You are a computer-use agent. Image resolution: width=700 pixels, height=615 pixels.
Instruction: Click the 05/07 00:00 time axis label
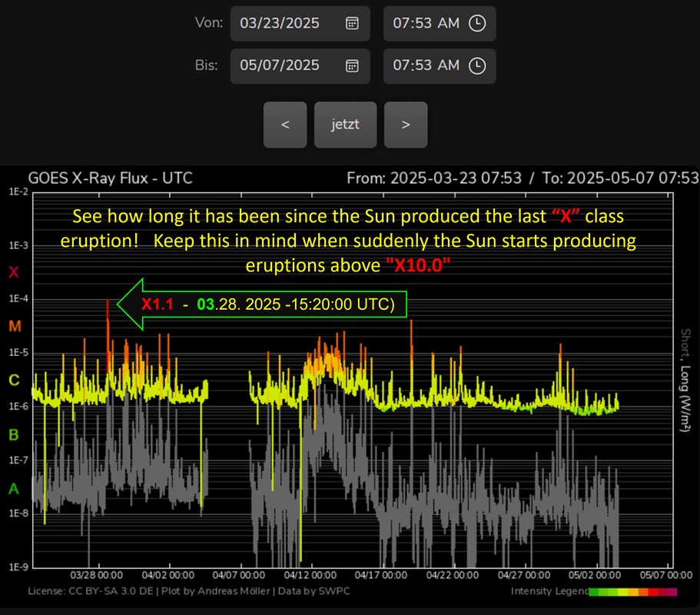click(666, 575)
